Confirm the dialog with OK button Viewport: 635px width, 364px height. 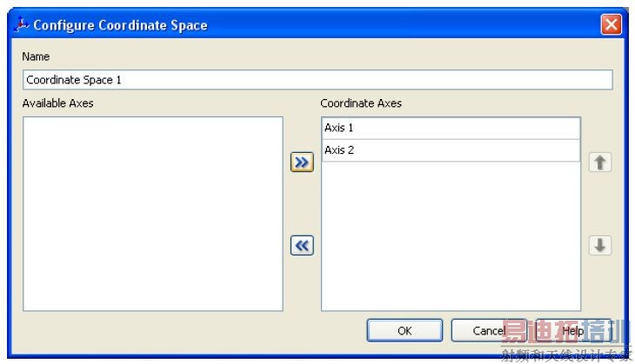[404, 330]
